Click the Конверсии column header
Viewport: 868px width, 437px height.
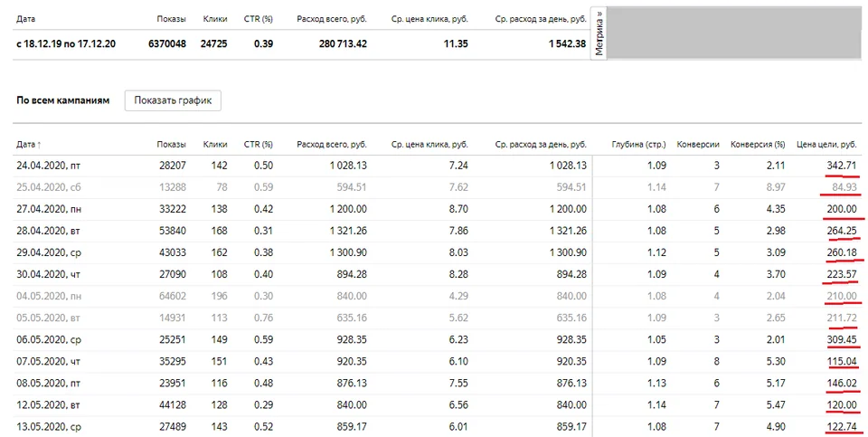click(698, 145)
